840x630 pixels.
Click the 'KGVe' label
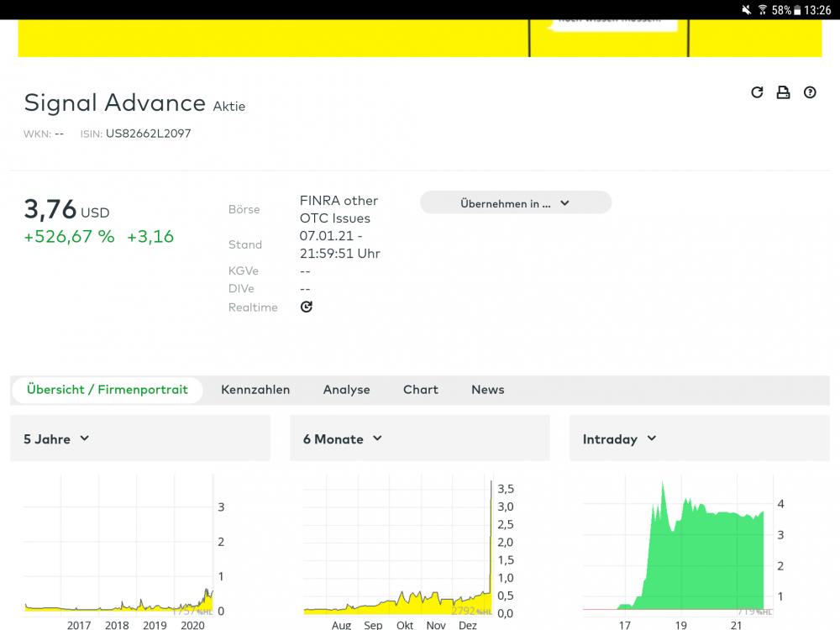point(244,271)
